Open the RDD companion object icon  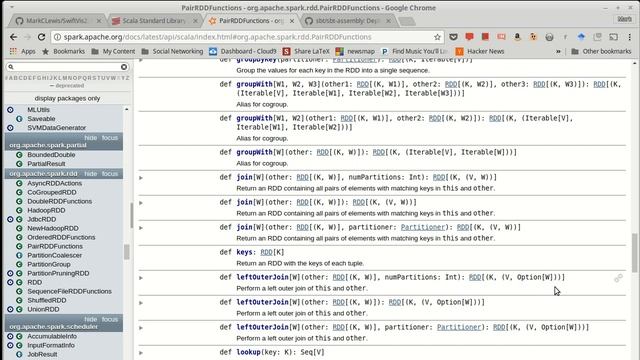10,282
